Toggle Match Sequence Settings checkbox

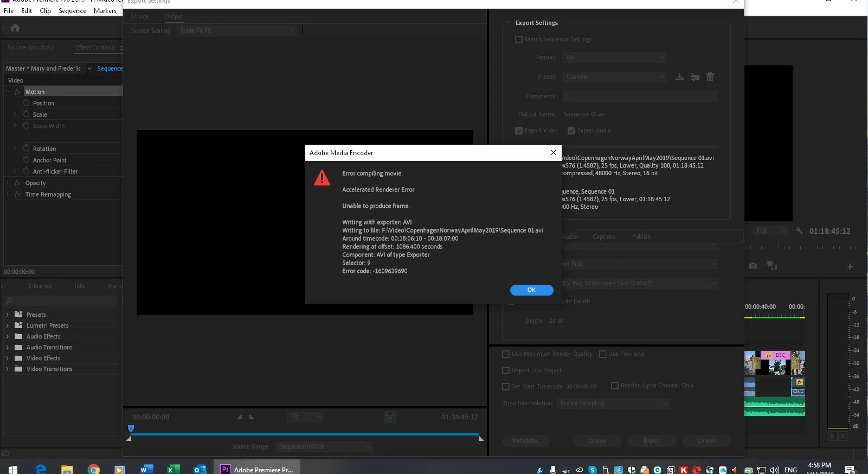click(x=519, y=40)
